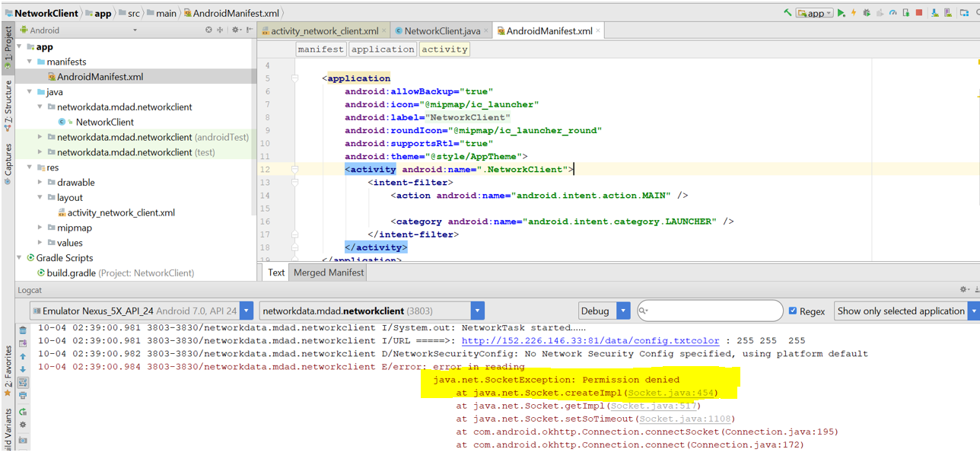980x462 pixels.
Task: Click the up arrow in logcat toolbar
Action: click(23, 356)
